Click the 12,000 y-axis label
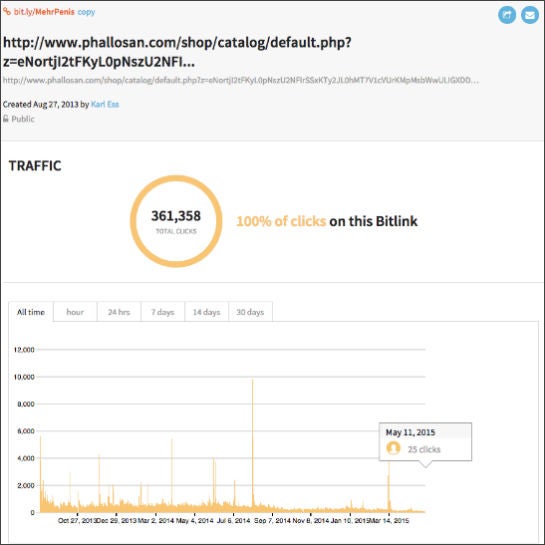 (x=24, y=350)
